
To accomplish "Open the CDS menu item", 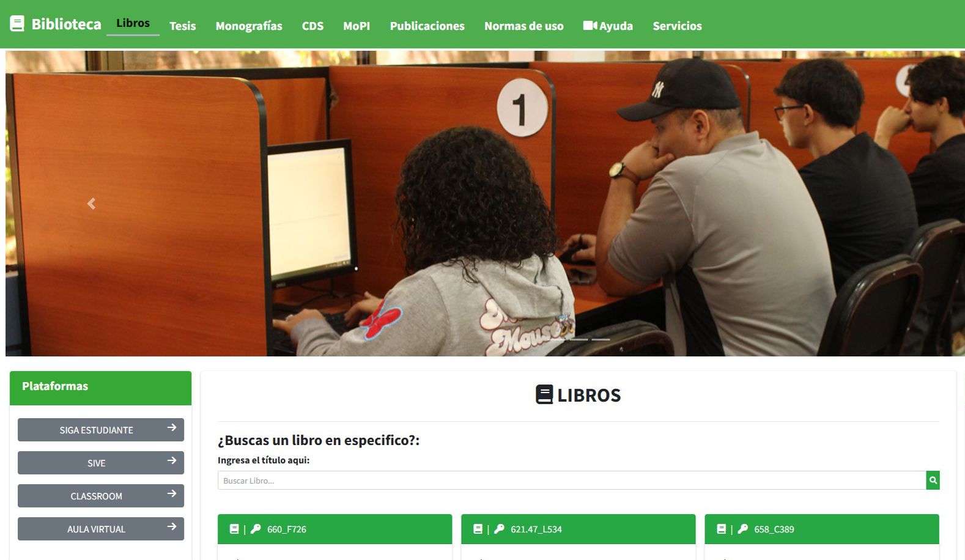I will [312, 26].
